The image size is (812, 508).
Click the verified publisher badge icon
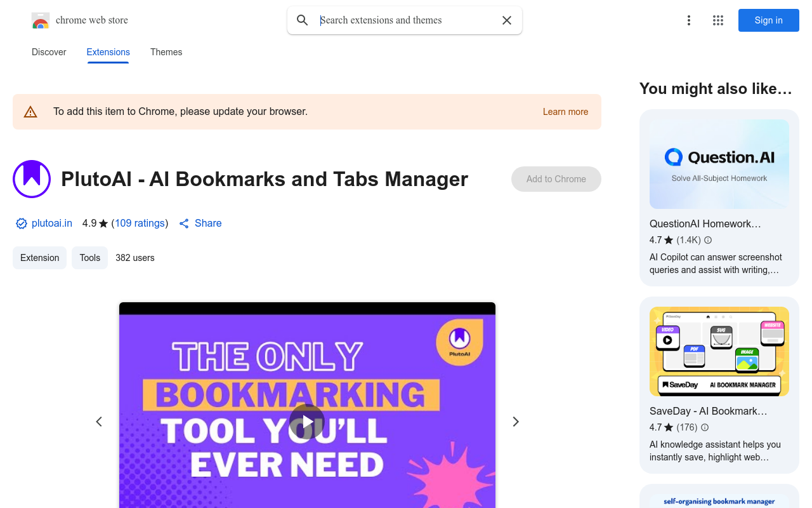coord(22,224)
